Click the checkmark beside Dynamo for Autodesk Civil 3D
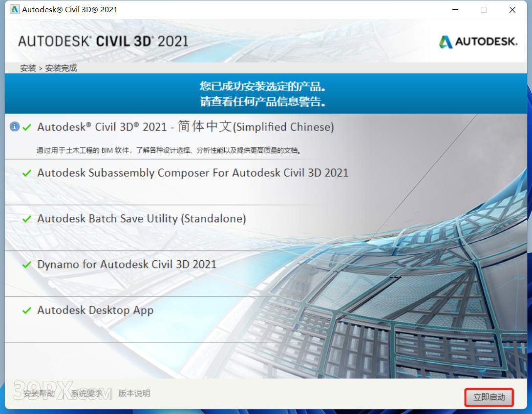Viewport: 532px width, 414px height. (x=27, y=265)
